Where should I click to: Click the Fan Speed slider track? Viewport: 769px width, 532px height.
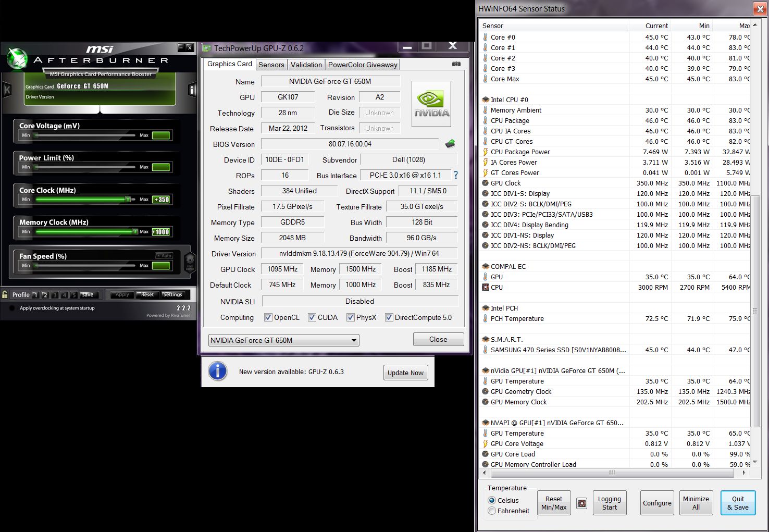click(85, 265)
